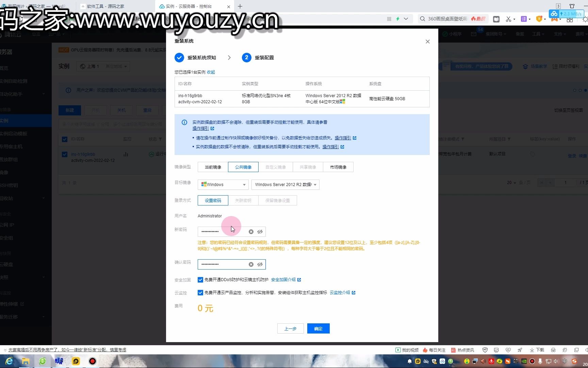The image size is (588, 368).
Task: Close the 实例 - 云服务器 browser tab
Action: click(229, 6)
